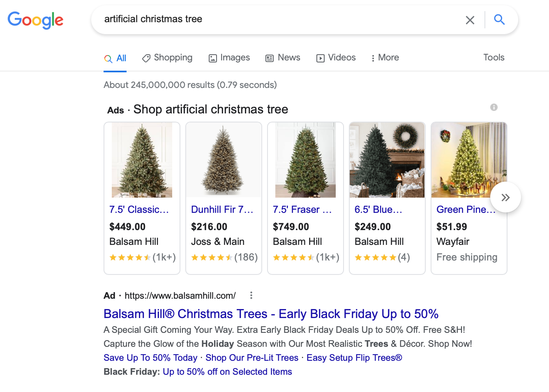Click the ads info icon

(x=494, y=107)
